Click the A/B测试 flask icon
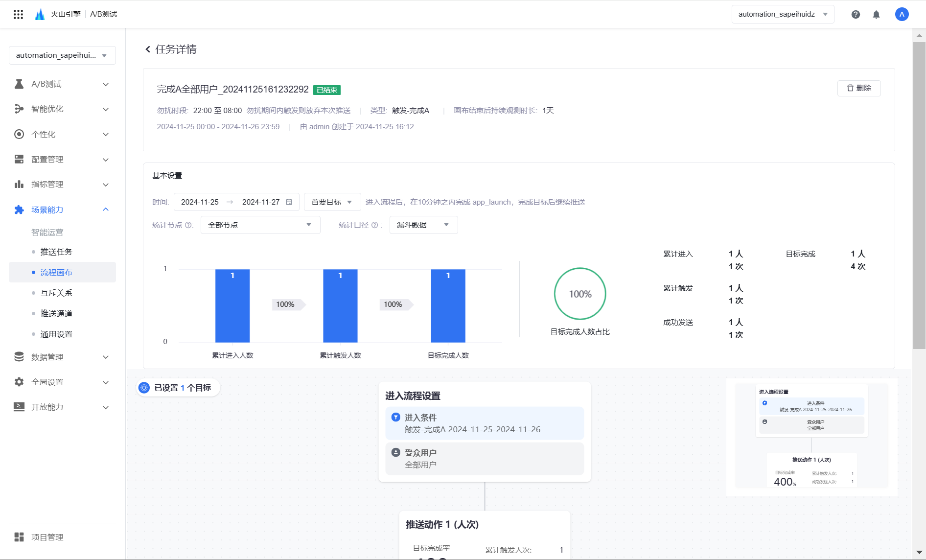Screen dimensions: 926x560 click(19, 84)
